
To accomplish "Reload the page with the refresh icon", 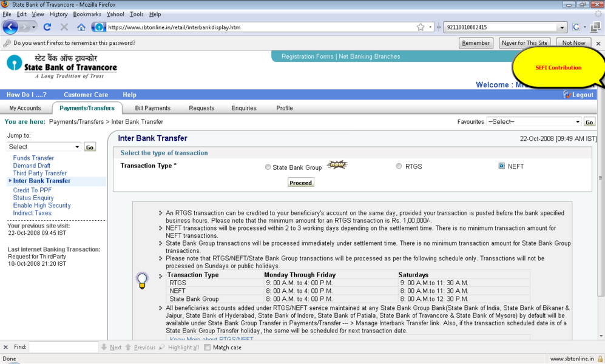I will click(47, 27).
